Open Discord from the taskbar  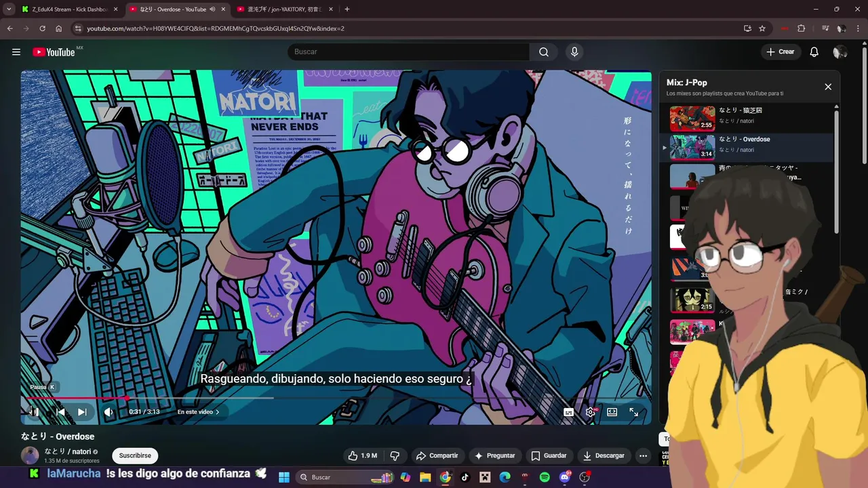point(565,477)
